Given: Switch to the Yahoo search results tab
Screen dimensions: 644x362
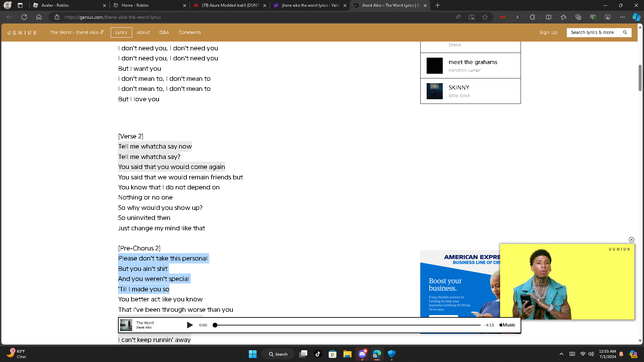Looking at the screenshot, I should (x=310, y=5).
